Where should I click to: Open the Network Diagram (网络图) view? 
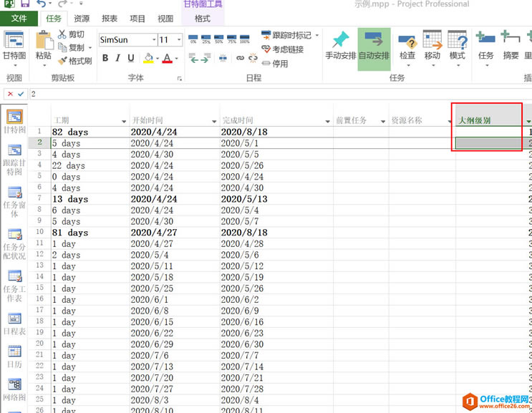pos(14,386)
